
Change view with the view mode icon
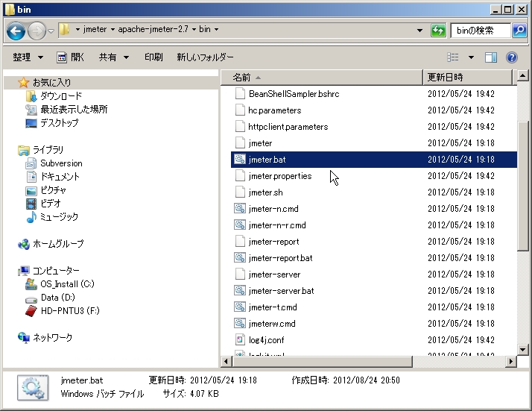point(452,57)
